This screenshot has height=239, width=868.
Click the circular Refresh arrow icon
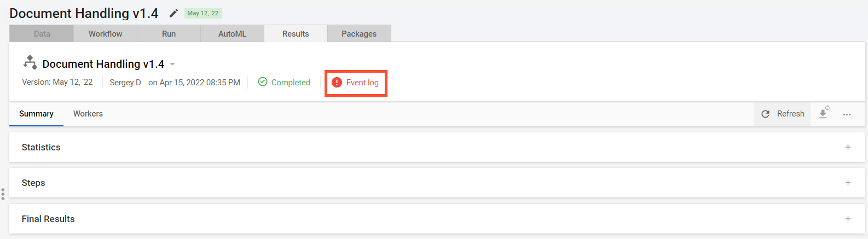tap(765, 114)
